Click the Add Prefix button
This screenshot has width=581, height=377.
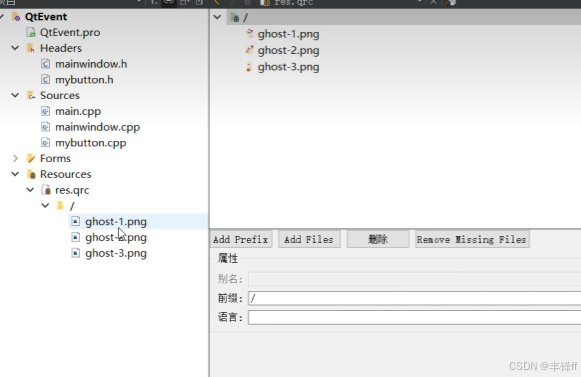(x=241, y=239)
